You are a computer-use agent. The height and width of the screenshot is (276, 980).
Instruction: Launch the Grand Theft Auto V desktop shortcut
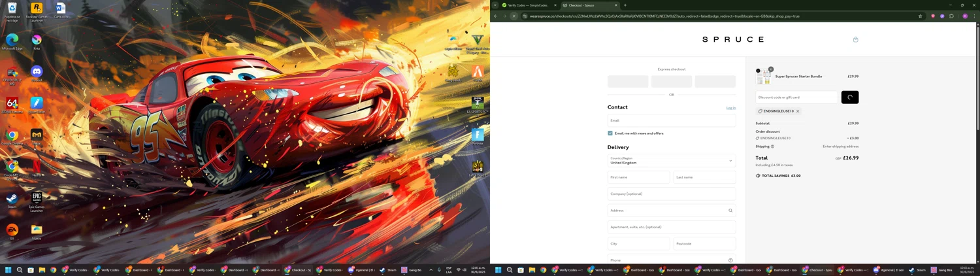tap(478, 43)
